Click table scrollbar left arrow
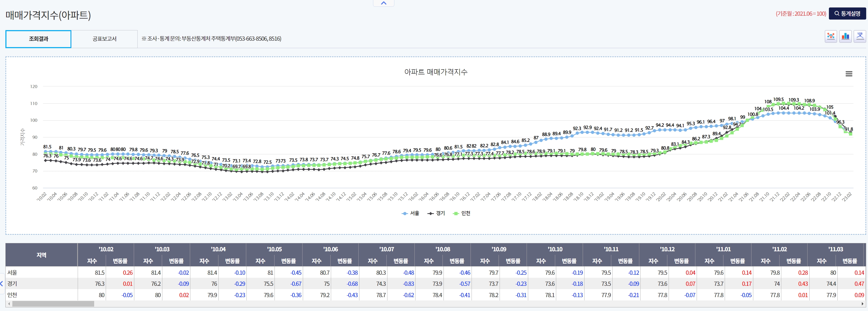Screen dimensions: 868x311 (9, 304)
